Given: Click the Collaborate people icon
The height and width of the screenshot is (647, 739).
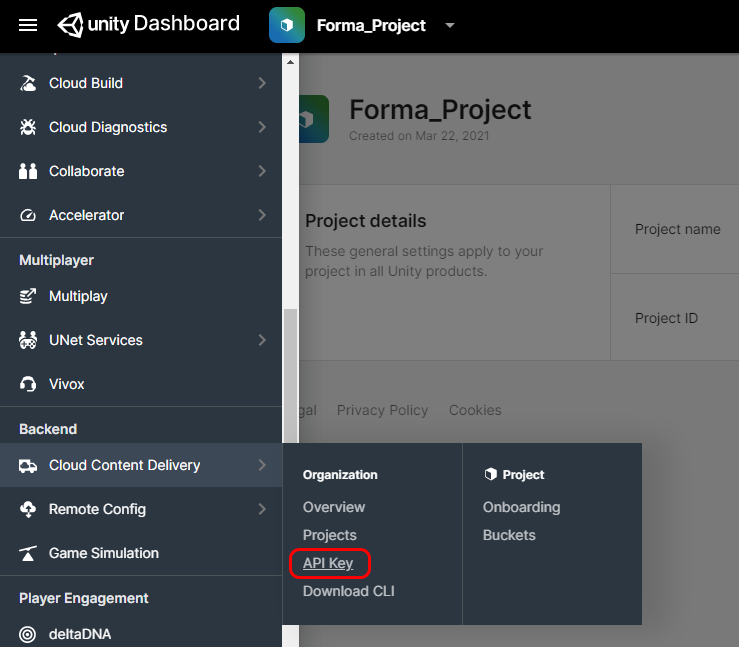Looking at the screenshot, I should point(28,171).
